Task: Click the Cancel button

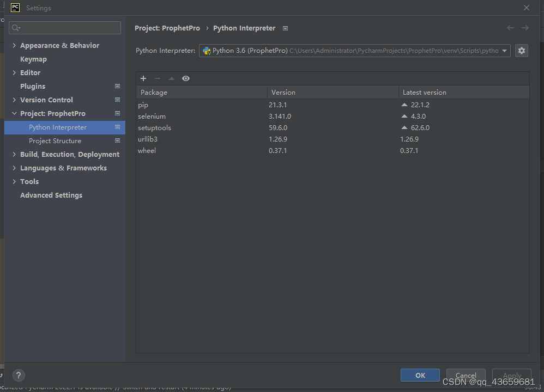Action: point(466,375)
